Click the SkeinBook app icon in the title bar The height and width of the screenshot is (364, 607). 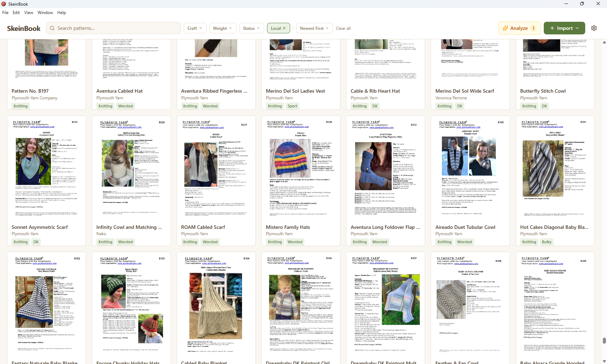4,4
